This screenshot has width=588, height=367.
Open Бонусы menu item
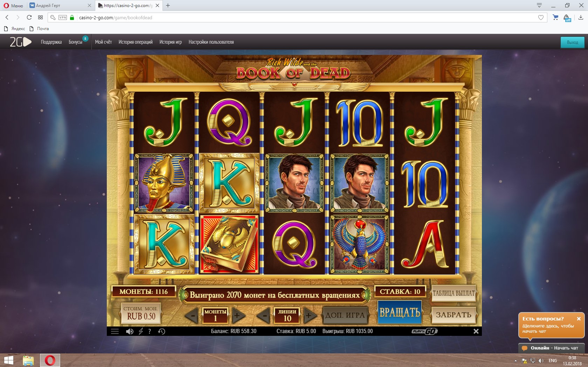(75, 42)
